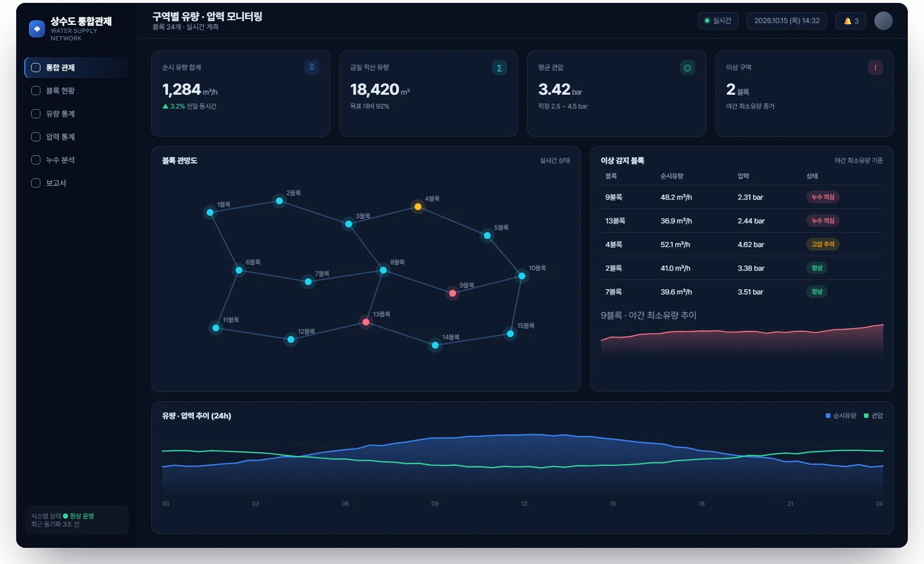The image size is (924, 564).
Task: Click the gauge icon on 평균 관압 card
Action: [x=687, y=68]
